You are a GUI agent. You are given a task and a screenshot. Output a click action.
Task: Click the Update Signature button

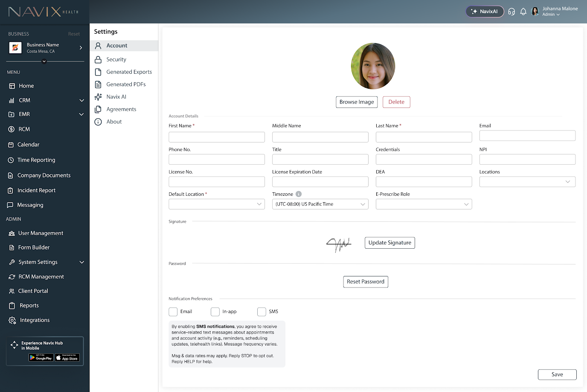389,243
